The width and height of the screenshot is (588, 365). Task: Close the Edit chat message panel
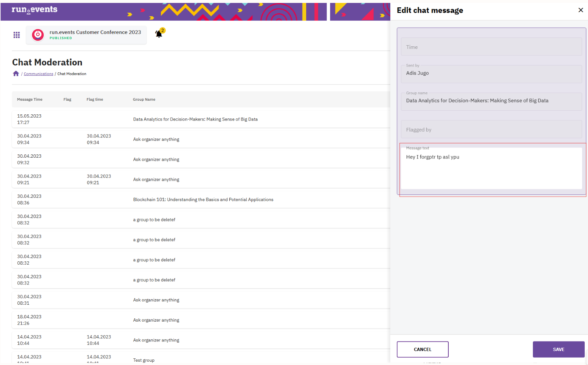coord(581,10)
